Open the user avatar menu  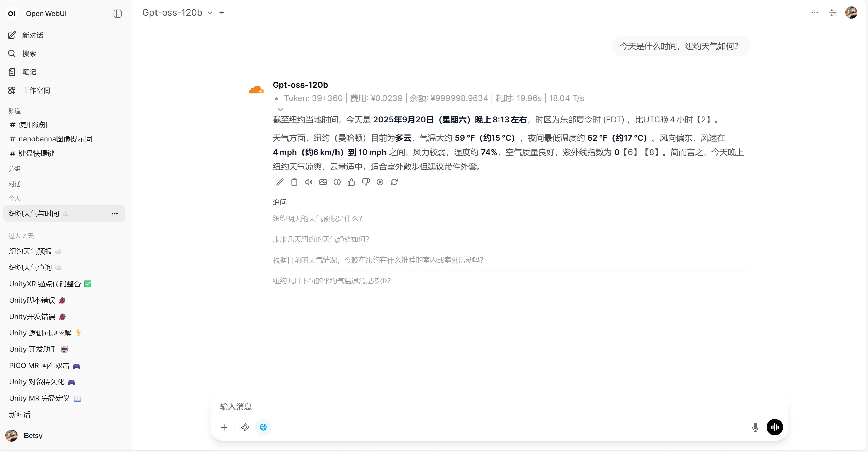(x=852, y=13)
